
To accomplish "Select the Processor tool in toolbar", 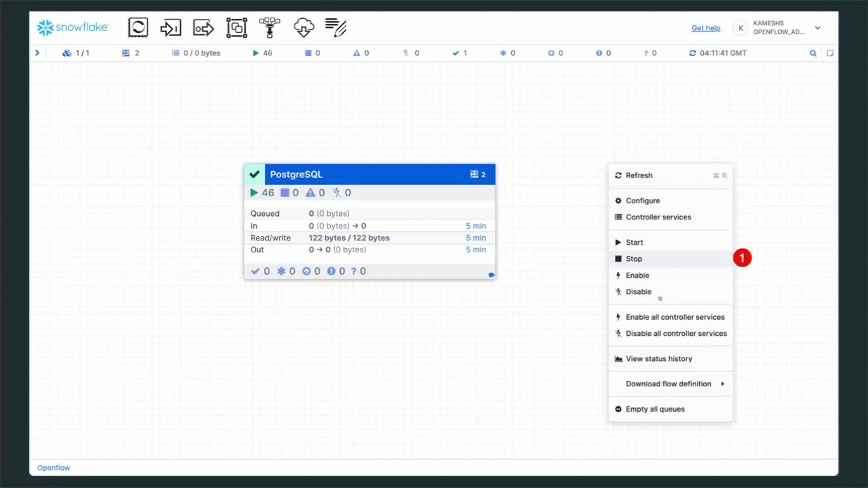I will [138, 27].
